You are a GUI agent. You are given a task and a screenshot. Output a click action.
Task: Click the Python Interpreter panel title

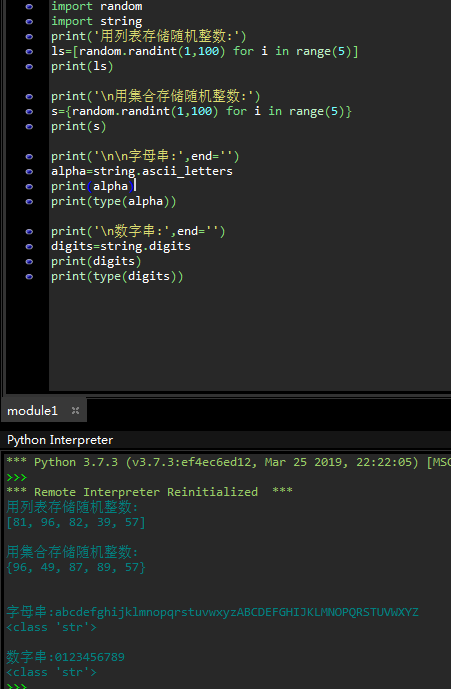pyautogui.click(x=60, y=440)
